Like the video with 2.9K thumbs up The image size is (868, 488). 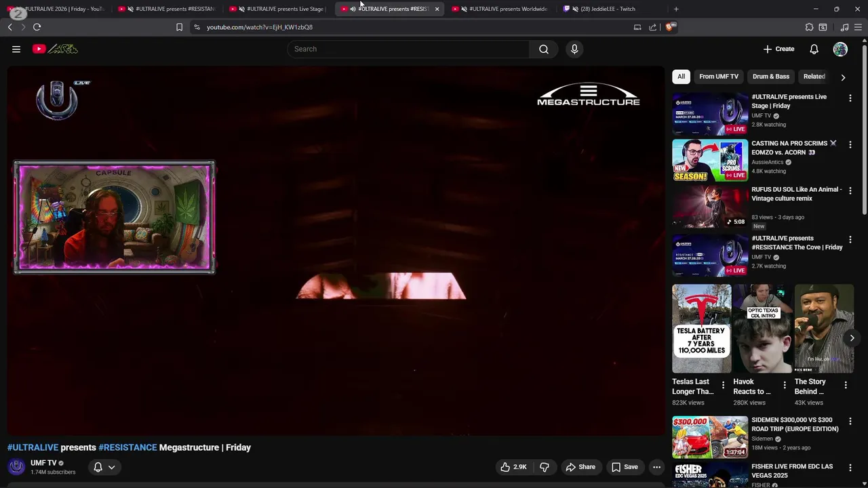pos(513,467)
